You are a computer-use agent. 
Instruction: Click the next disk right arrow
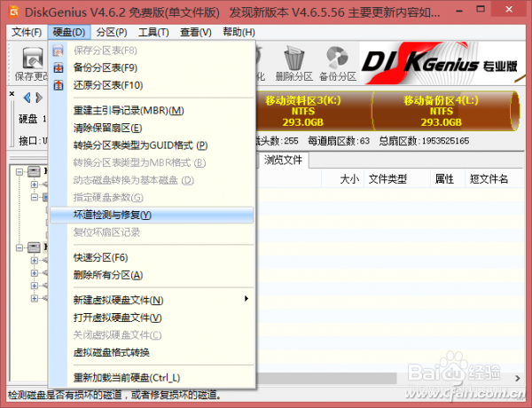(x=39, y=98)
